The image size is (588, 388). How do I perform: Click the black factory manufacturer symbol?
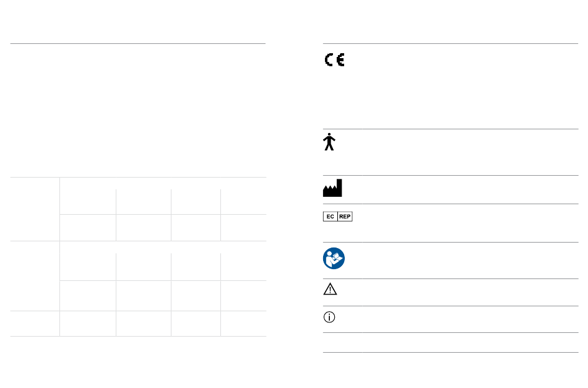[x=332, y=188]
